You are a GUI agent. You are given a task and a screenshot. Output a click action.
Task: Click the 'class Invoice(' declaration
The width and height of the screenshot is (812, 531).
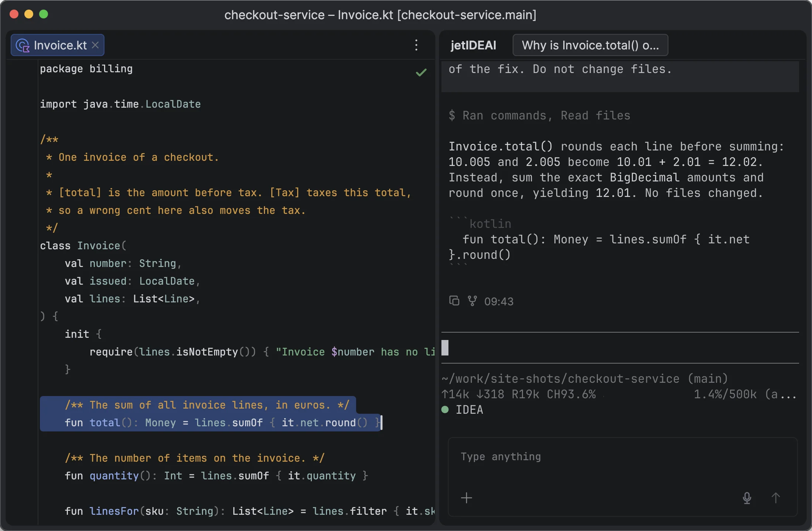click(x=83, y=246)
